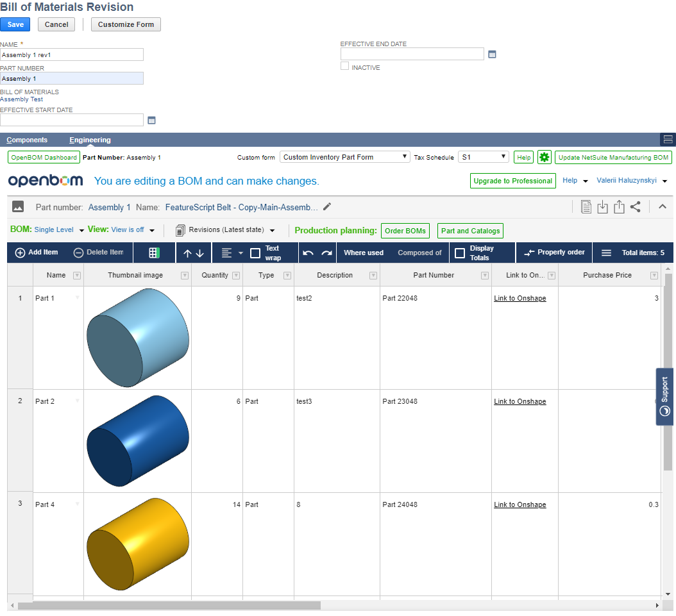
Task: Open Part and Catalogs
Action: click(x=470, y=231)
